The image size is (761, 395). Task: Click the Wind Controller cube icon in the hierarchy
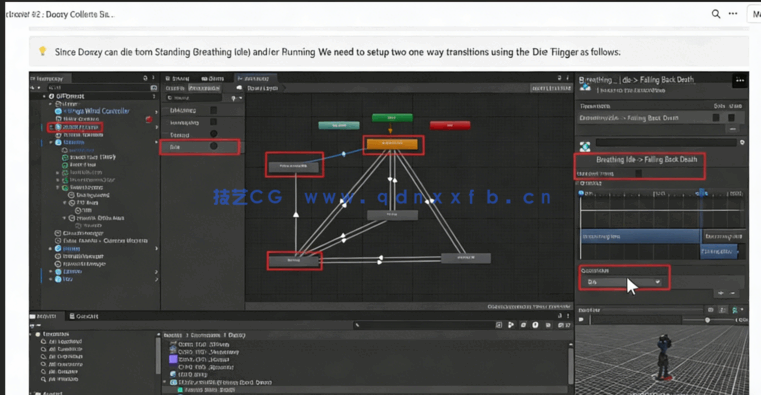(x=58, y=111)
